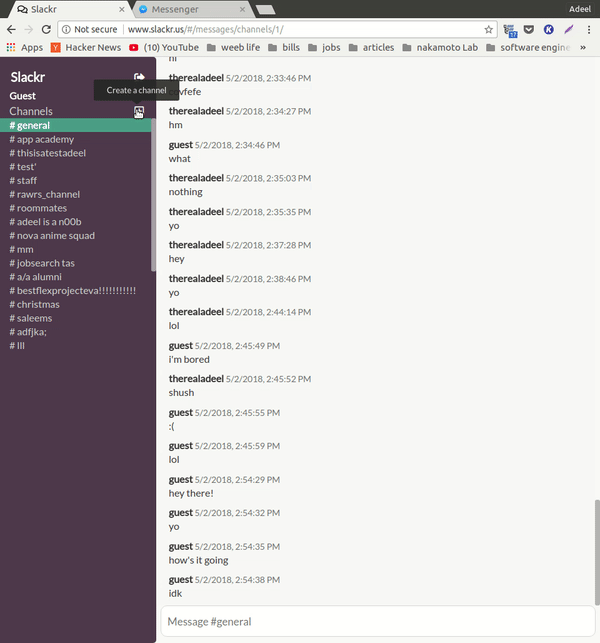600x643 pixels.
Task: Click the message pane scrollbar thumb
Action: [x=597, y=552]
